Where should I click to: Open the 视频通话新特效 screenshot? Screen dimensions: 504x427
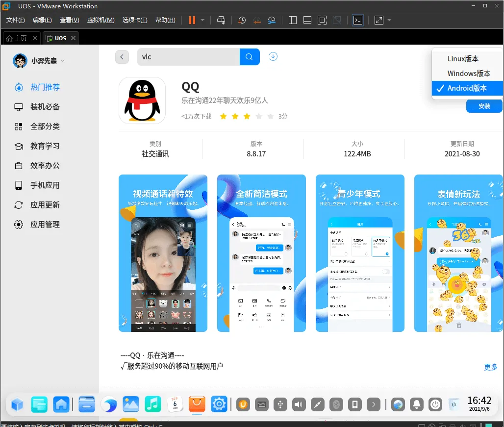coord(163,253)
